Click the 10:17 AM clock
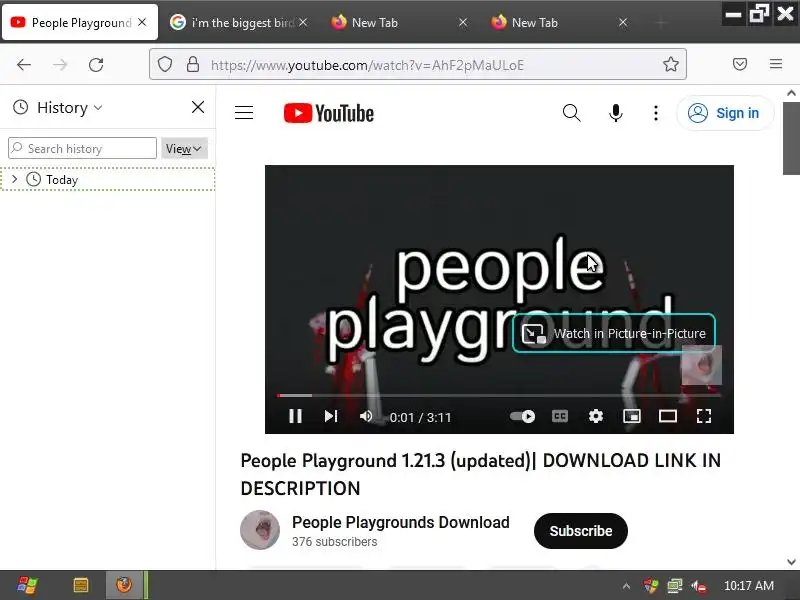This screenshot has height=600, width=800. click(x=748, y=586)
